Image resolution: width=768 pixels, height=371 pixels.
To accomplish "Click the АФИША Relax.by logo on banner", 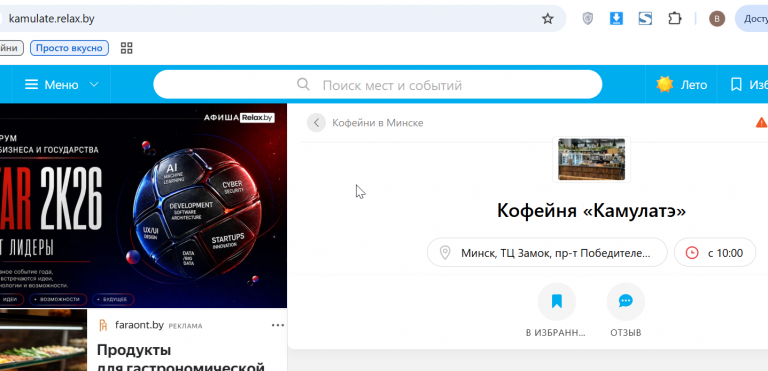I will pos(239,118).
